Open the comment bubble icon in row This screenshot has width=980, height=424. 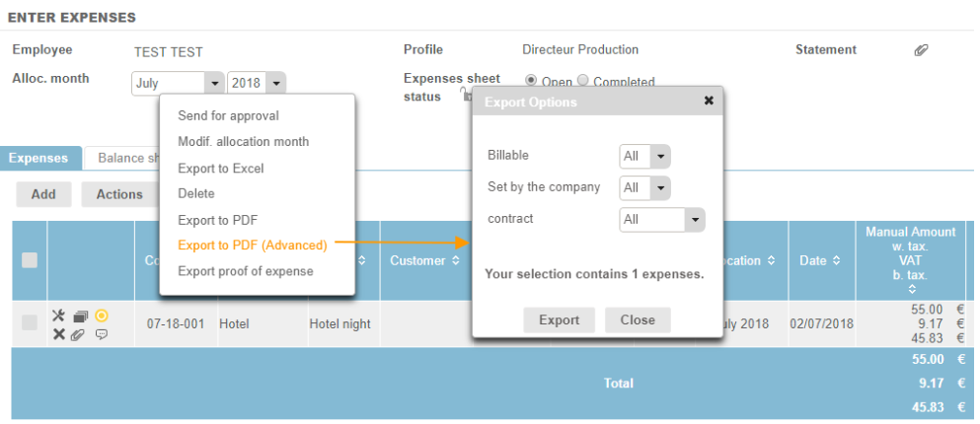pos(101,335)
